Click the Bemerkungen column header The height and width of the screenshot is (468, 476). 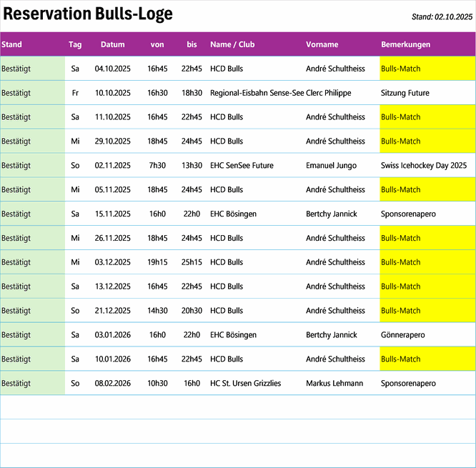[x=405, y=44]
